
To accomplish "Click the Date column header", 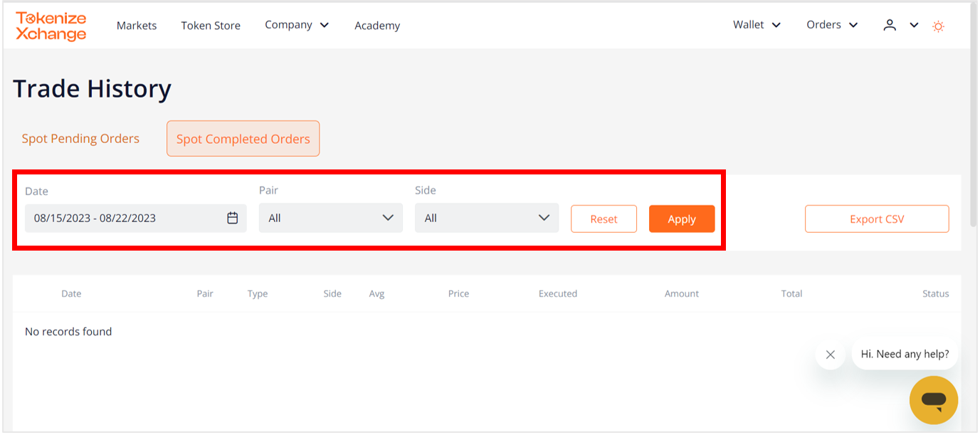I will pyautogui.click(x=71, y=293).
